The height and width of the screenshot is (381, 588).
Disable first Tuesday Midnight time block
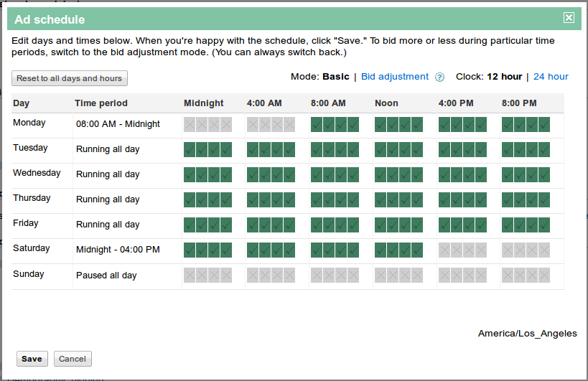190,149
